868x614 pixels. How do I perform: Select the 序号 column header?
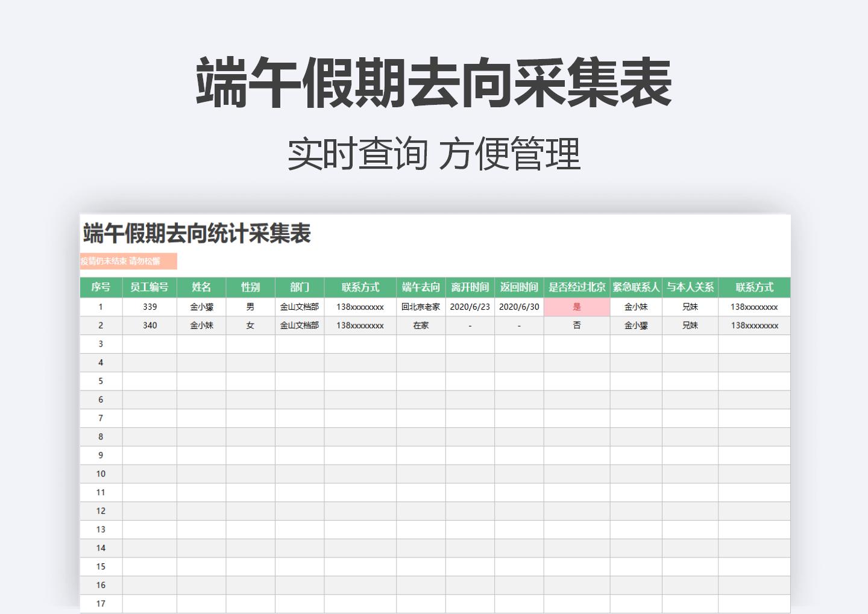[x=101, y=287]
